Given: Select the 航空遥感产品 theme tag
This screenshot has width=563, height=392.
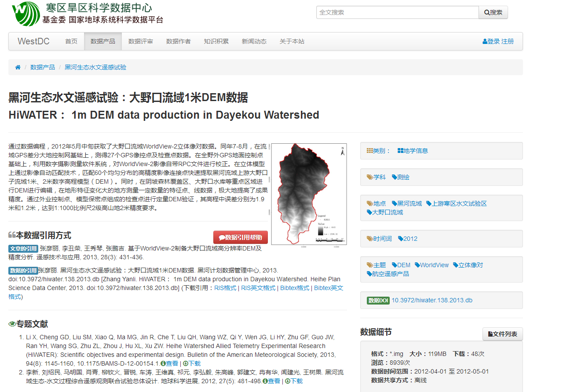Looking at the screenshot, I should pyautogui.click(x=388, y=274).
